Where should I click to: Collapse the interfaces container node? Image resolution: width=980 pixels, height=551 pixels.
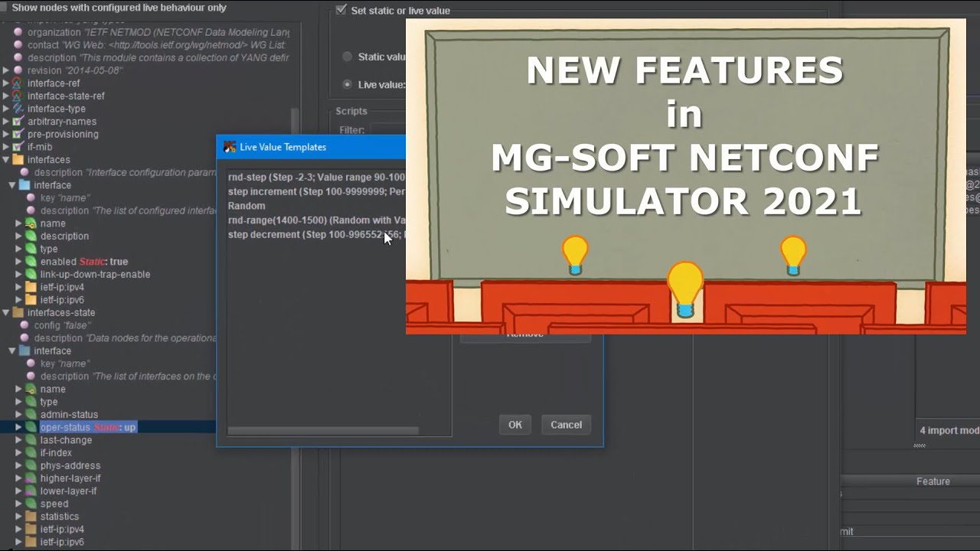(x=6, y=160)
